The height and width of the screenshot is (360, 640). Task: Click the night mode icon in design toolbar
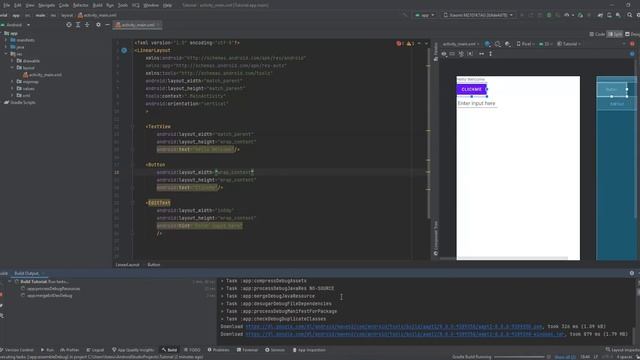coord(508,44)
